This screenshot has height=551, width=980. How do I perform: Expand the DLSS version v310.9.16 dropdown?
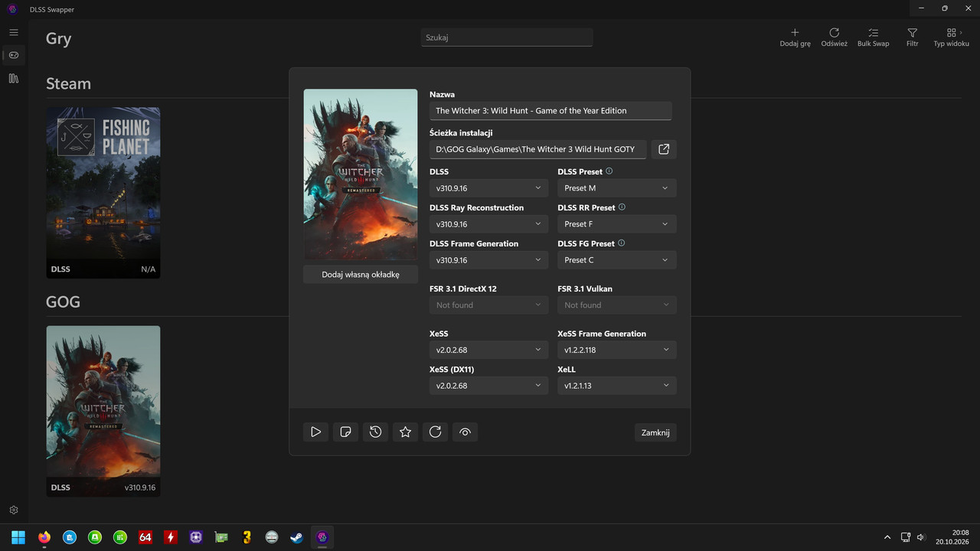(488, 188)
